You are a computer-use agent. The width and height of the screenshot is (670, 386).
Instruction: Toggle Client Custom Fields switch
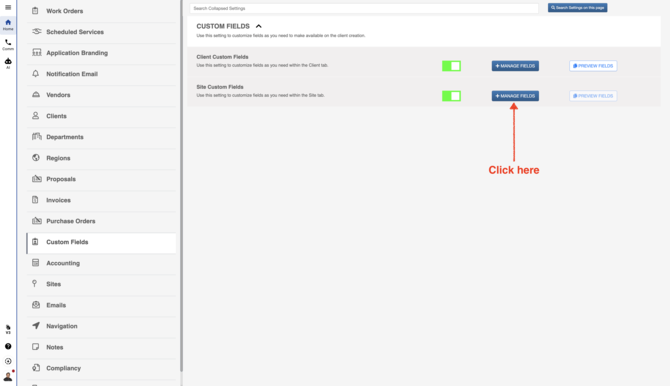[451, 66]
